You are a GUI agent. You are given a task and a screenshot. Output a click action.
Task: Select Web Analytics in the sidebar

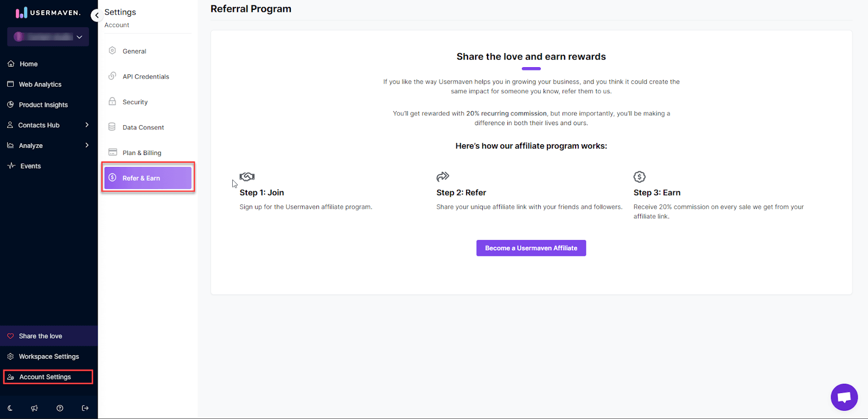(x=40, y=84)
